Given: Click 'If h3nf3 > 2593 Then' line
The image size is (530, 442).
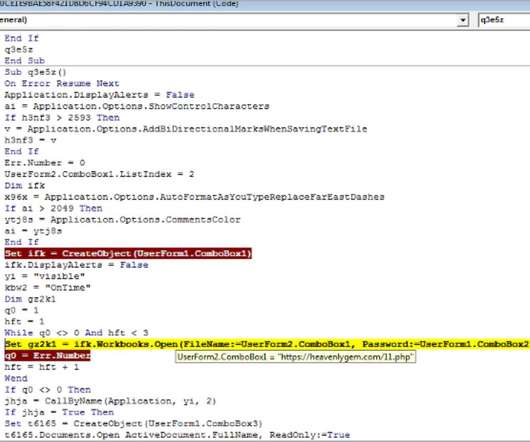Looking at the screenshot, I should [x=62, y=118].
